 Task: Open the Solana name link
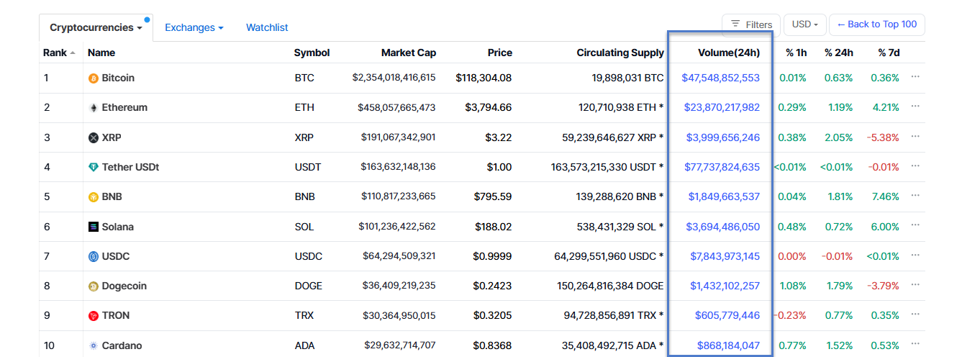pyautogui.click(x=118, y=227)
